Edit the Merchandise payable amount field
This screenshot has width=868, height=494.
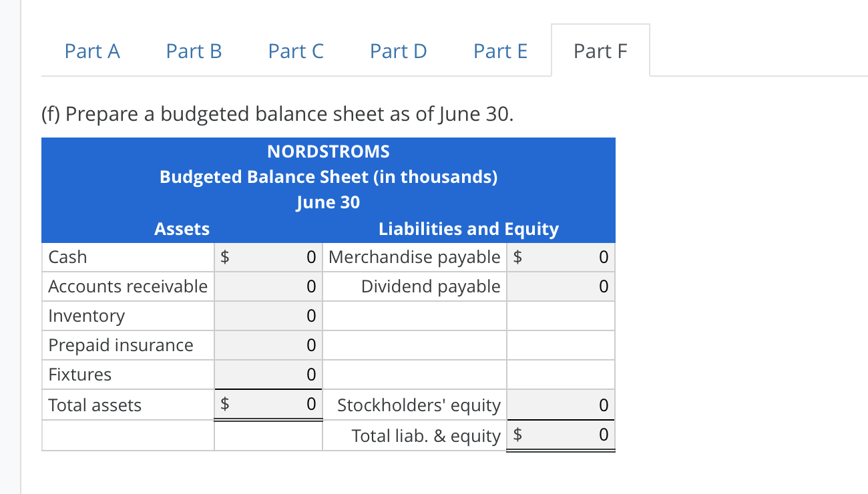click(x=561, y=257)
